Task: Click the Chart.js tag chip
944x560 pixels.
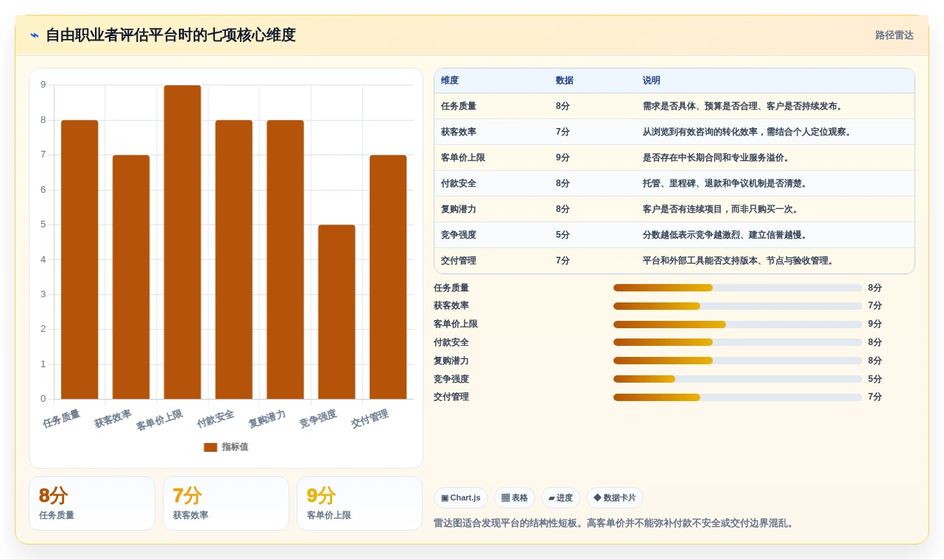Action: point(461,498)
